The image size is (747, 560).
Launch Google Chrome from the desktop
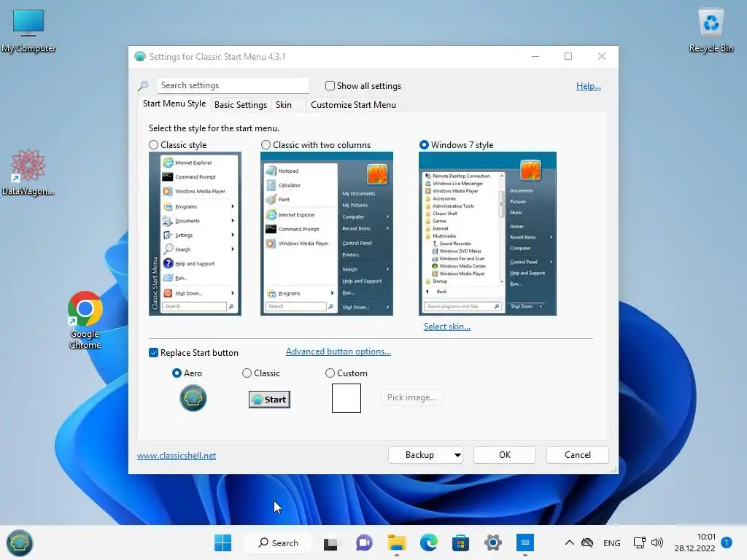(85, 320)
